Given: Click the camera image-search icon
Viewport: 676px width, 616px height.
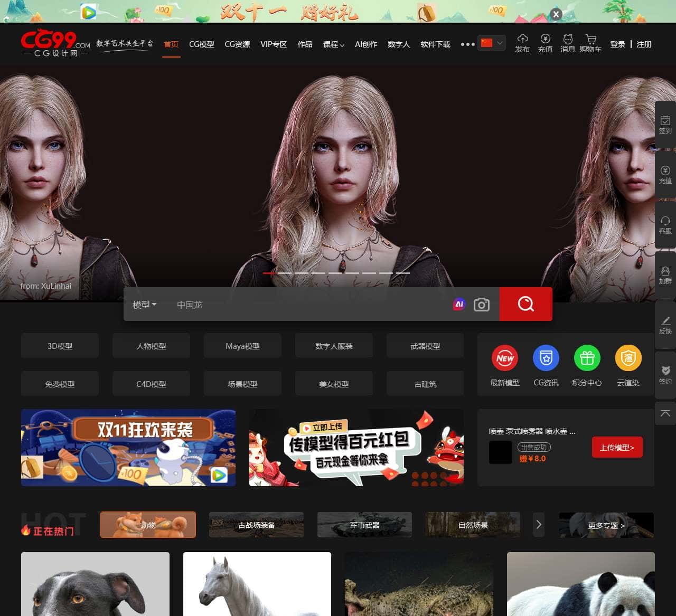Looking at the screenshot, I should 482,305.
